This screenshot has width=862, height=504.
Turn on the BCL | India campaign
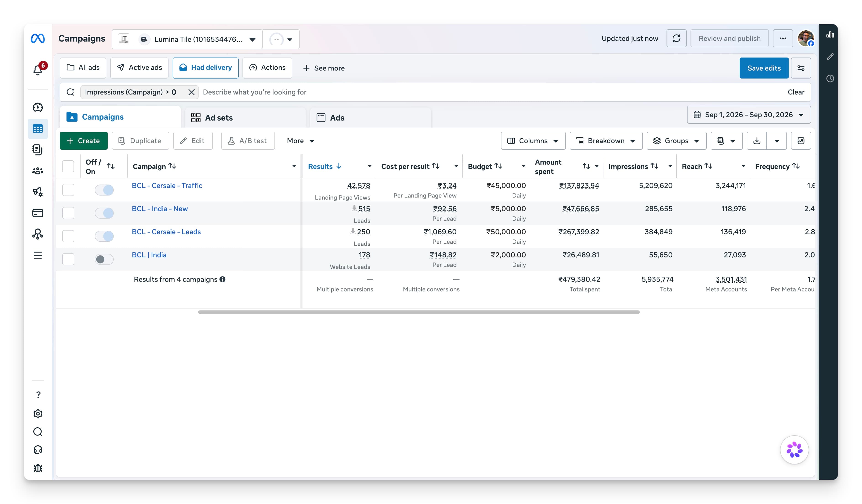[x=104, y=259]
